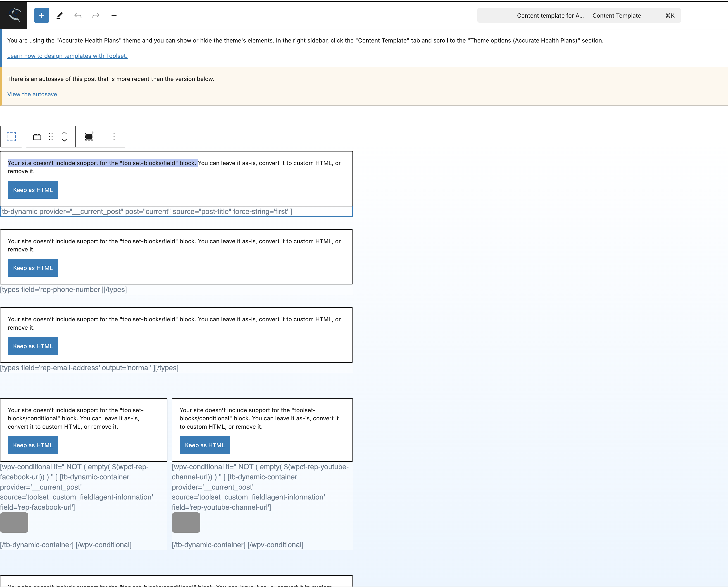
Task: Click the site logo icon at top-left
Action: 14,15
